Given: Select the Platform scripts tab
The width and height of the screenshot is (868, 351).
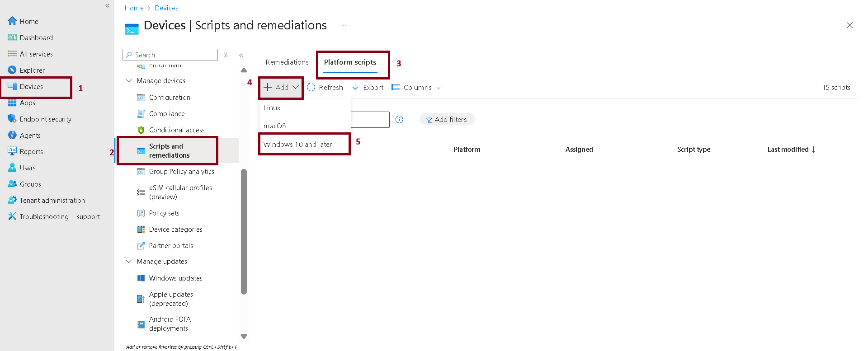Looking at the screenshot, I should pyautogui.click(x=350, y=62).
